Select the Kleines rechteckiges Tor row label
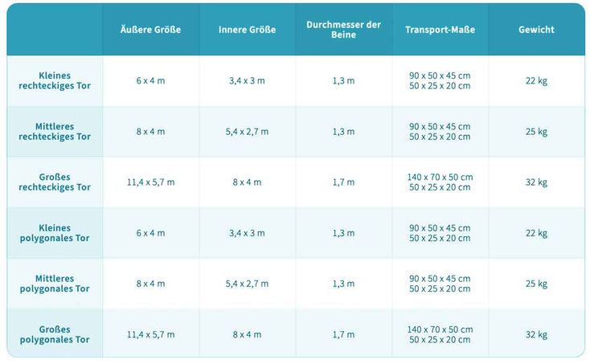Image resolution: width=590 pixels, height=364 pixels. tap(55, 80)
